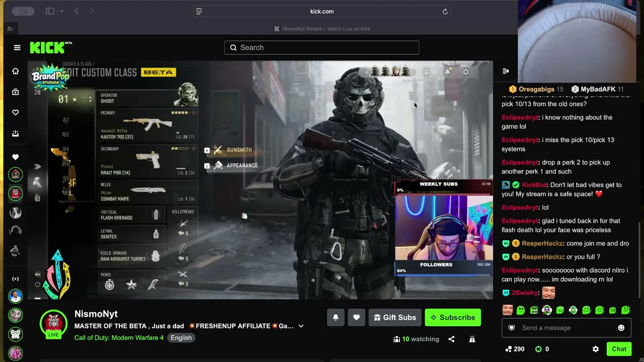Viewport: 644px width, 362px height.
Task: Click the 10 watching viewer count
Action: [x=417, y=339]
